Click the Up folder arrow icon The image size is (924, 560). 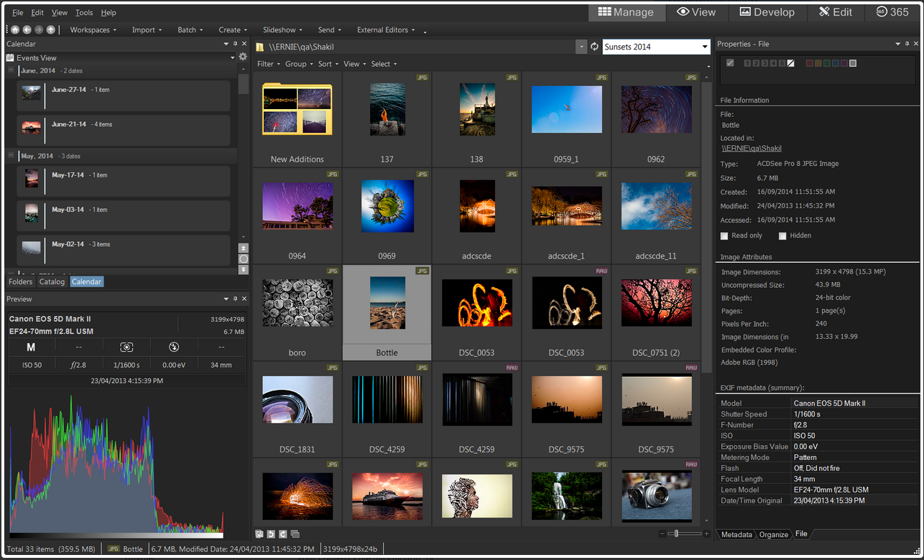(x=50, y=30)
